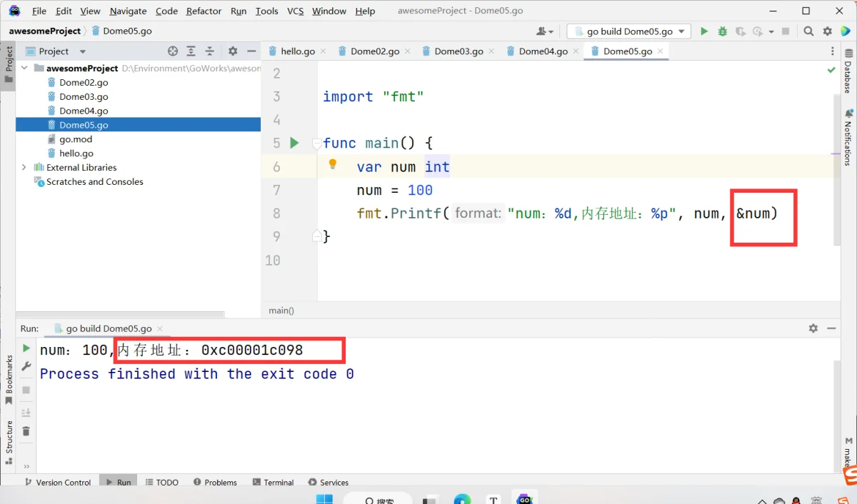Clear Run output with trash icon

point(26,431)
